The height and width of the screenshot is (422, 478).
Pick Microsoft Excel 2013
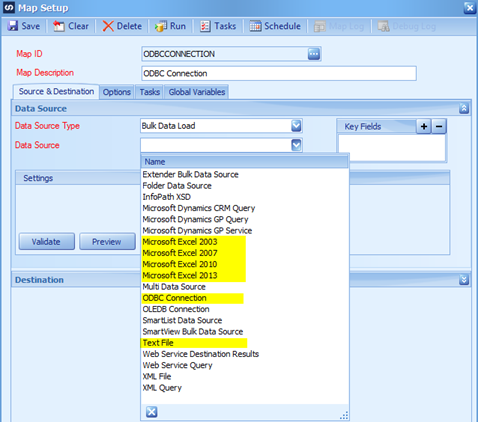tap(245, 275)
